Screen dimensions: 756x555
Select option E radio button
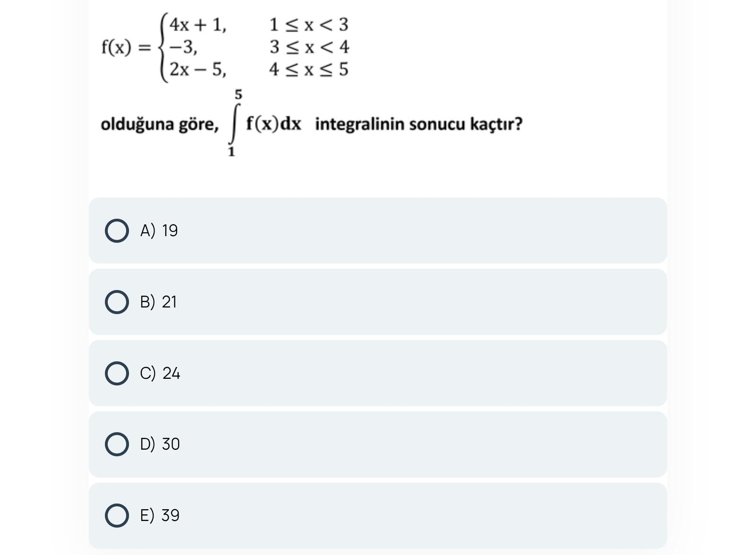(117, 515)
